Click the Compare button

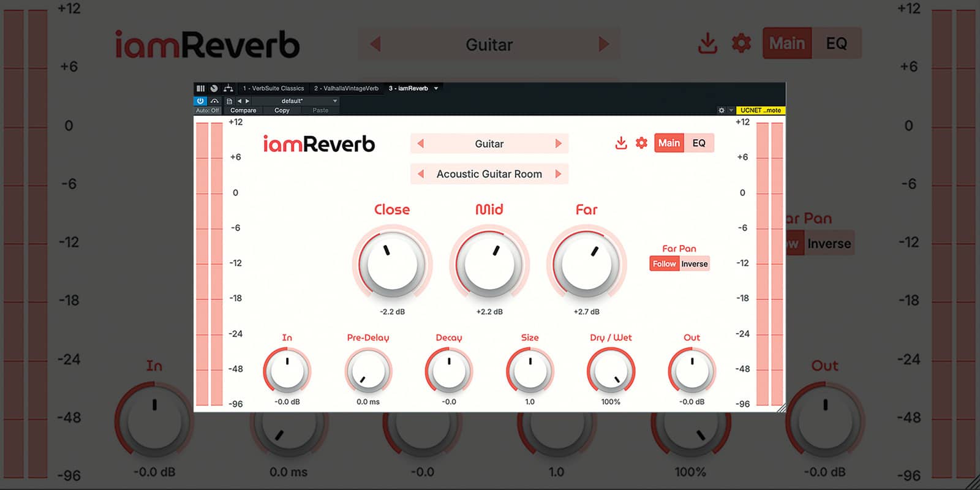pos(243,110)
